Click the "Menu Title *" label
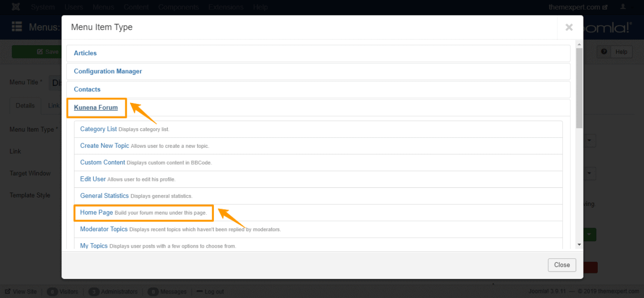The width and height of the screenshot is (644, 298). coord(26,82)
